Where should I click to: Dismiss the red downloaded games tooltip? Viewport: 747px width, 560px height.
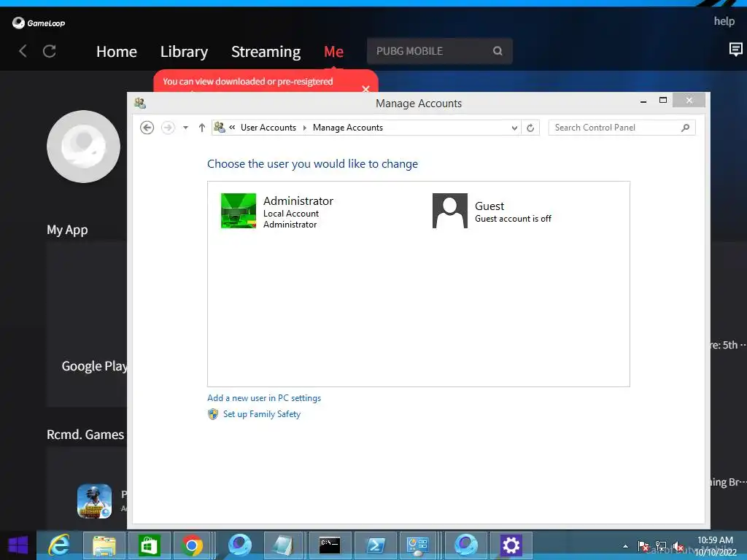pos(365,88)
